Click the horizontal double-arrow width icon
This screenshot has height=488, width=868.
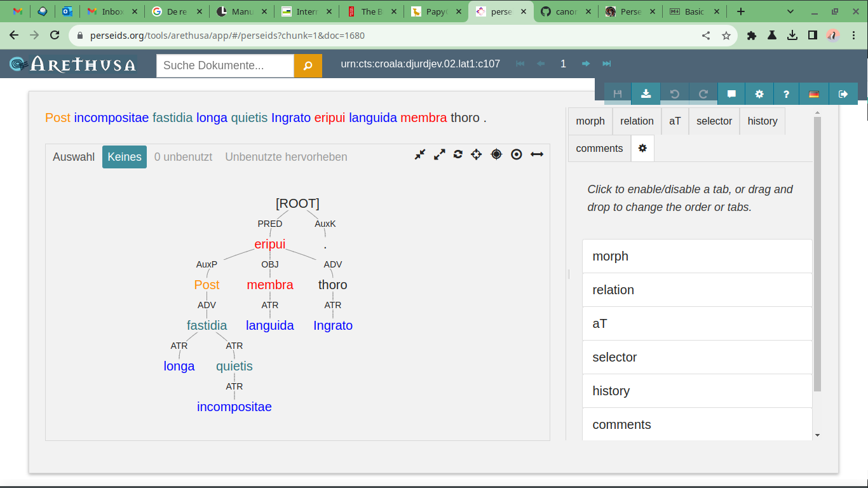(537, 154)
